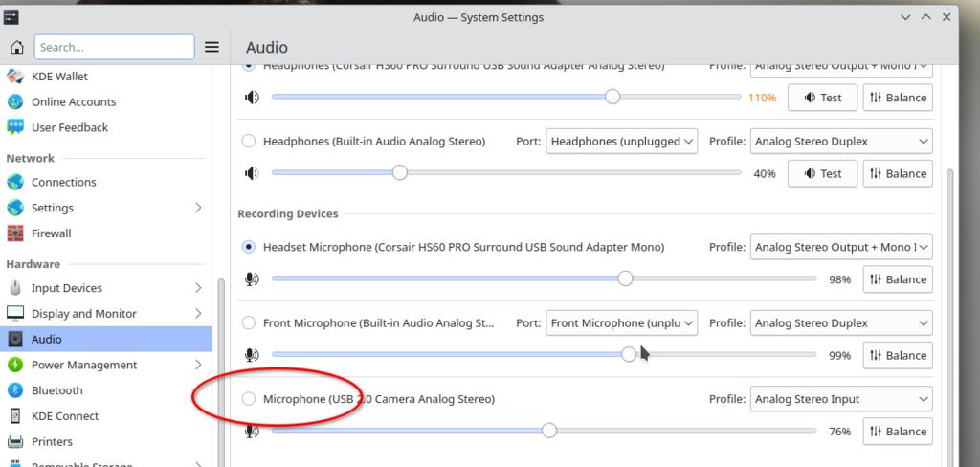Click Front Microphone volume slider at 99%
Image resolution: width=980 pixels, height=467 pixels.
tap(629, 355)
